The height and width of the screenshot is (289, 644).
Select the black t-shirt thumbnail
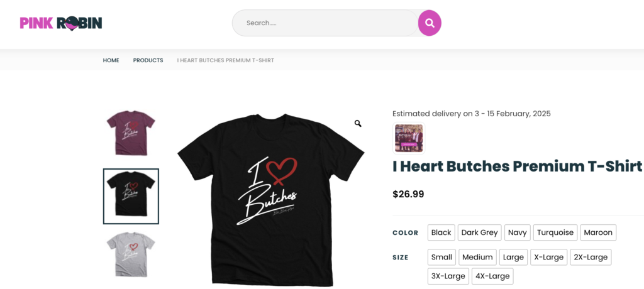[131, 196]
